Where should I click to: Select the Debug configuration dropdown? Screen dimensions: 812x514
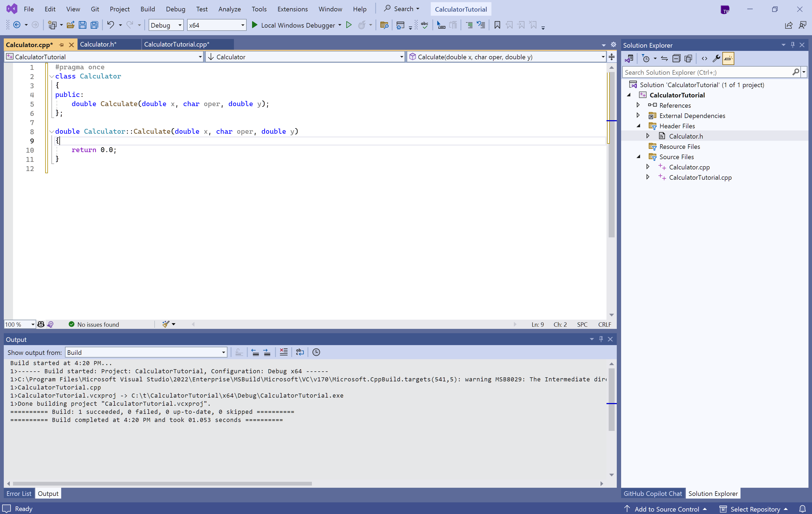(x=165, y=25)
